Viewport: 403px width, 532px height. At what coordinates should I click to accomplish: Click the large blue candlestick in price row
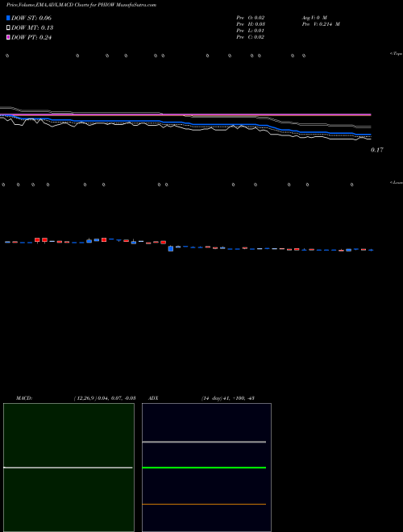[x=171, y=249]
